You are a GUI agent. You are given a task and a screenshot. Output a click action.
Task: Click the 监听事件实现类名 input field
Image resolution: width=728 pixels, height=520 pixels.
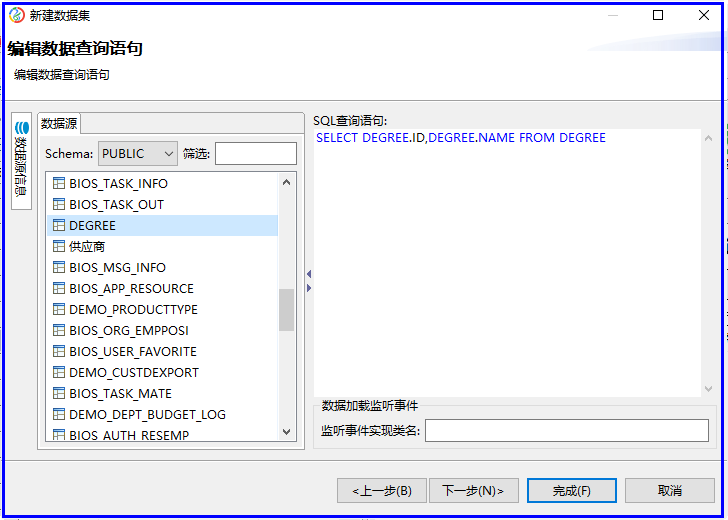[x=566, y=430]
